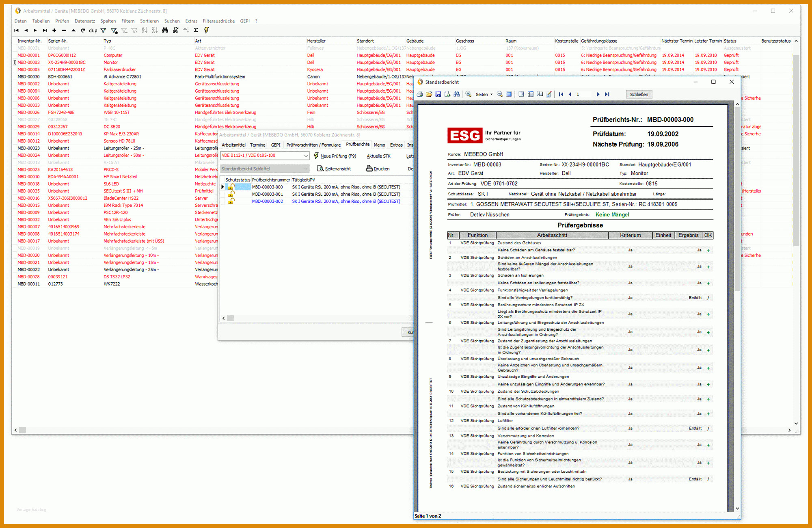Print report with printer icon

[x=420, y=94]
